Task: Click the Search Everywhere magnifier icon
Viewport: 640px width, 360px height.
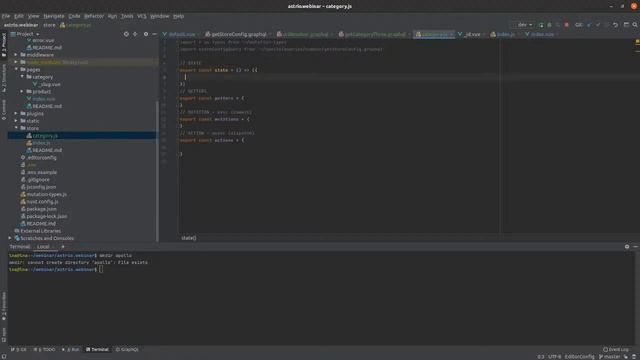Action: coord(635,25)
